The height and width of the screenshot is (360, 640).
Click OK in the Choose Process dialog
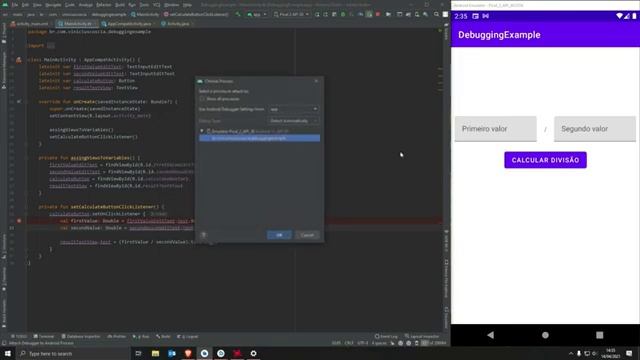click(x=279, y=235)
